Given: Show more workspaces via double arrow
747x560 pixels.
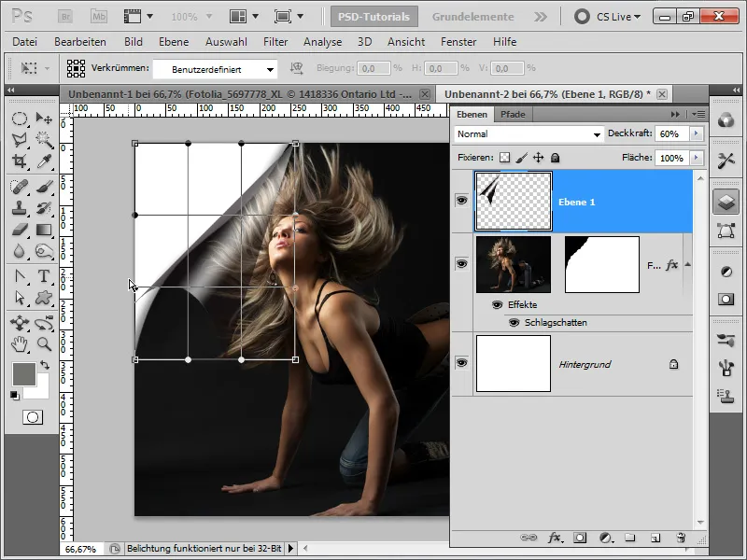Looking at the screenshot, I should coord(541,17).
